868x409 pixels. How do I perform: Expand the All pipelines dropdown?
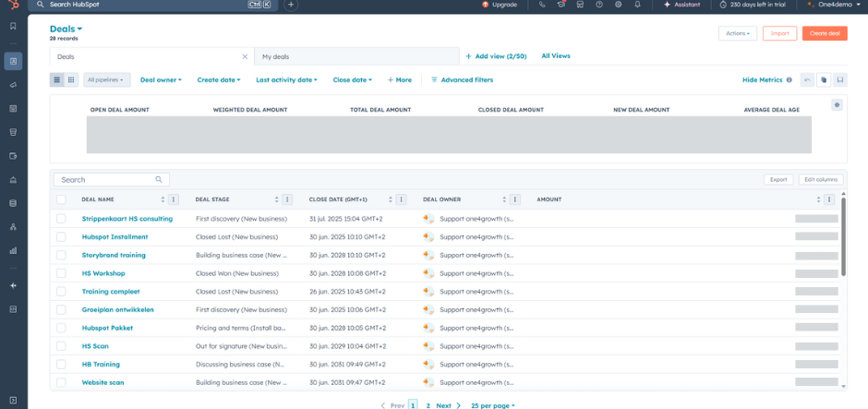tap(107, 80)
